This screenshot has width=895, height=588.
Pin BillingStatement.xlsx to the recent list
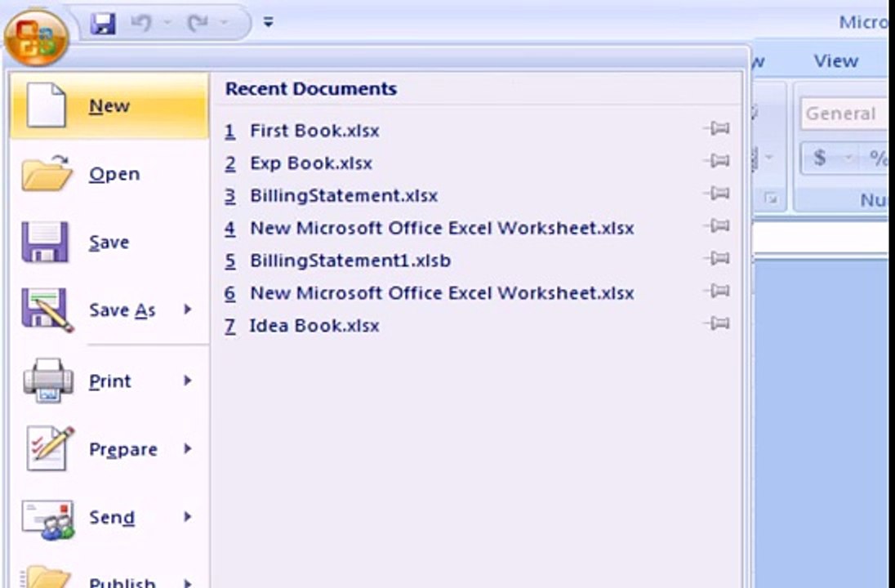pos(717,194)
